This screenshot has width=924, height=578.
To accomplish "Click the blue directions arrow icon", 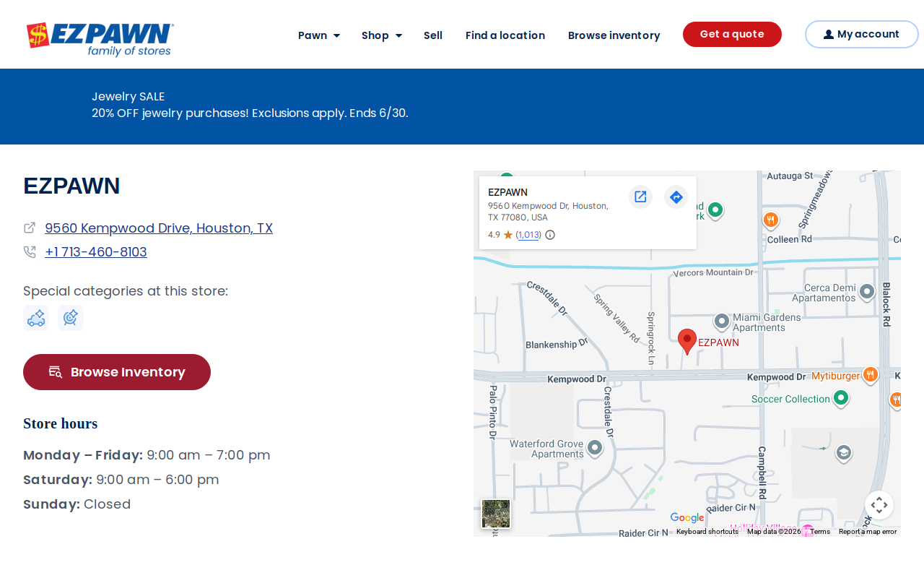I will point(676,197).
